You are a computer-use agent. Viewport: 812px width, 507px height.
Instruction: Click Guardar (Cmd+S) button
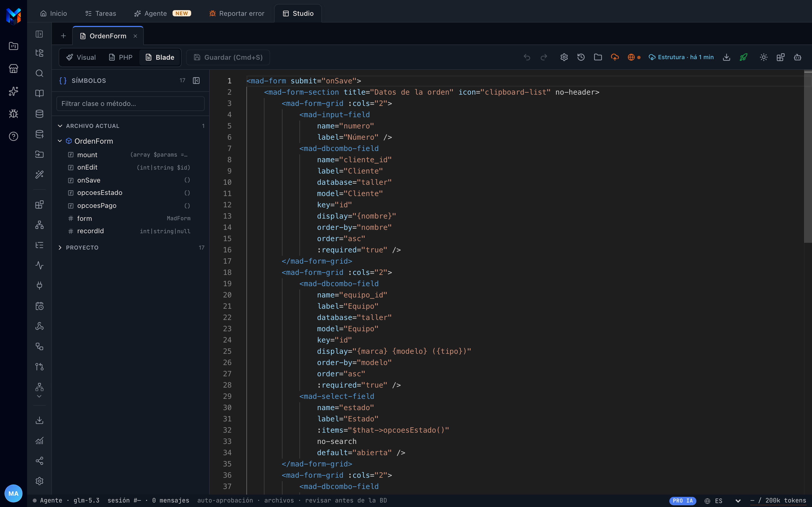pos(228,57)
